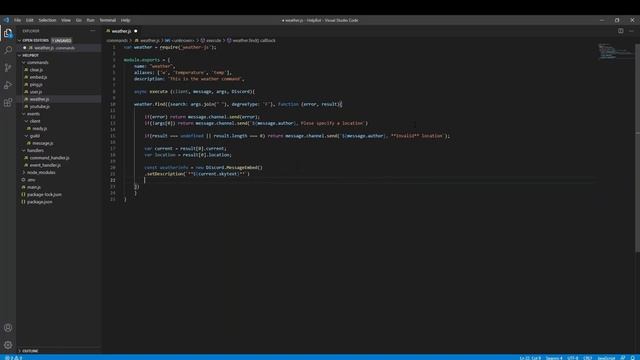Open the Edit menu

pos(30,20)
